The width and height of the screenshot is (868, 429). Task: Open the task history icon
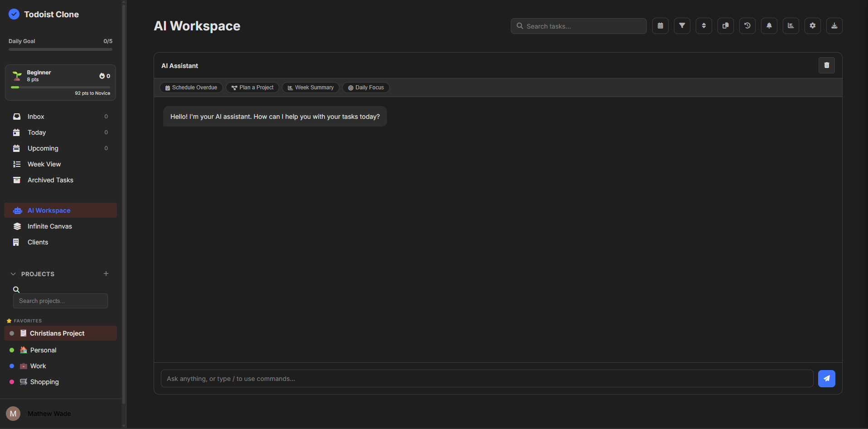tap(747, 26)
